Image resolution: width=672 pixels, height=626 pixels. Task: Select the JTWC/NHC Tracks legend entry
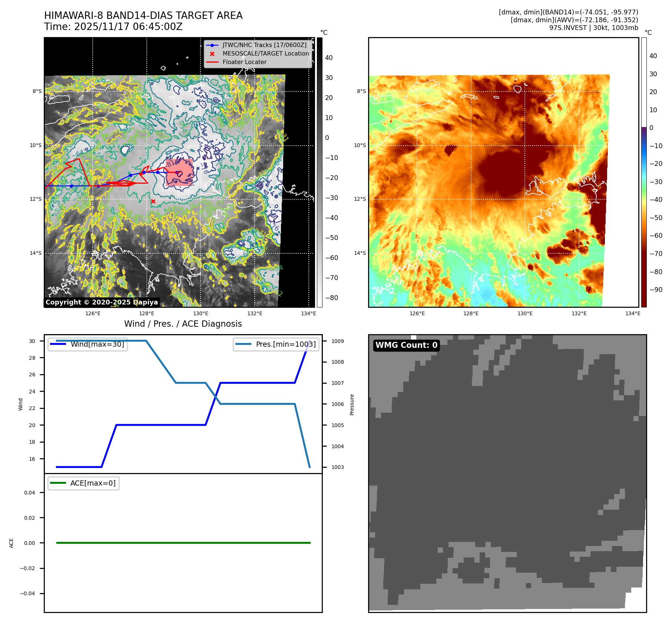(x=264, y=45)
